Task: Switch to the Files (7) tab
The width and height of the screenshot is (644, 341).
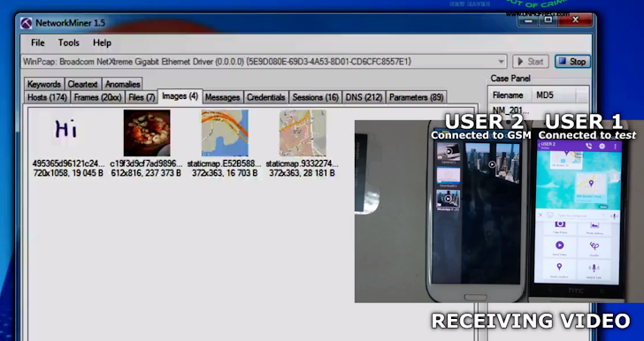Action: pos(142,97)
